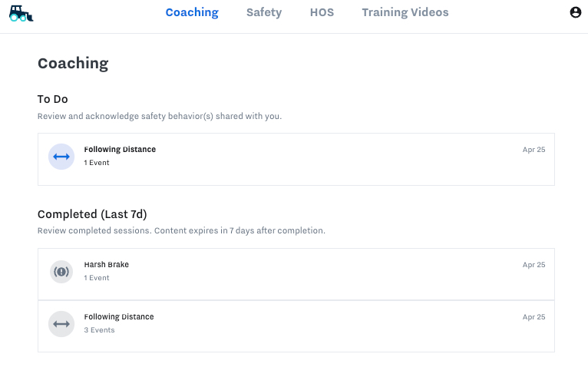Click the "To Do" section heading
This screenshot has width=588, height=377.
tap(53, 99)
